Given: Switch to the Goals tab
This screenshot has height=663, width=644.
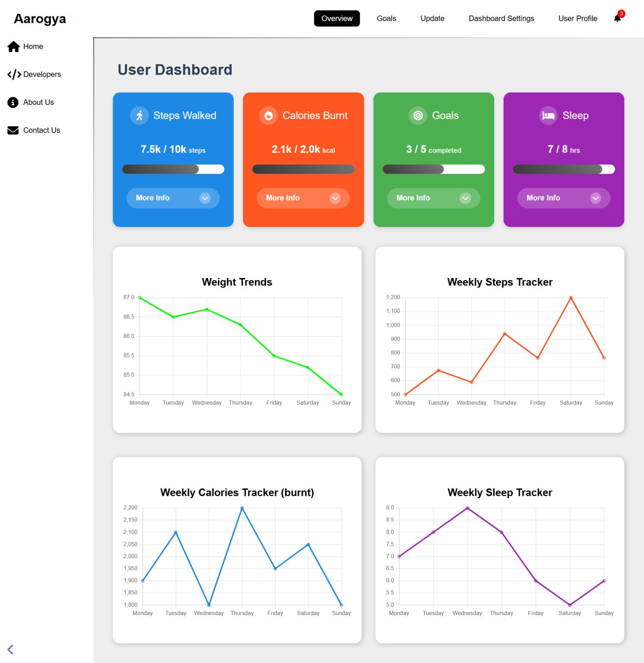Looking at the screenshot, I should coord(386,19).
